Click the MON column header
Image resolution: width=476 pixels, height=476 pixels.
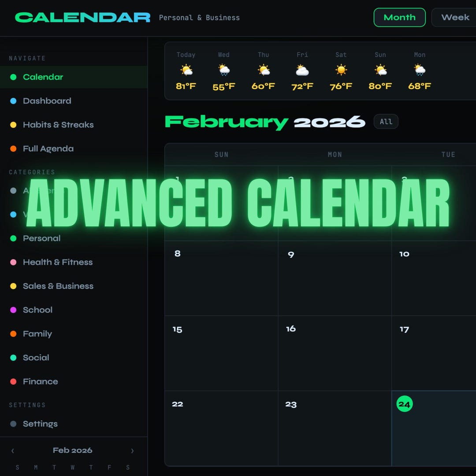pos(335,155)
